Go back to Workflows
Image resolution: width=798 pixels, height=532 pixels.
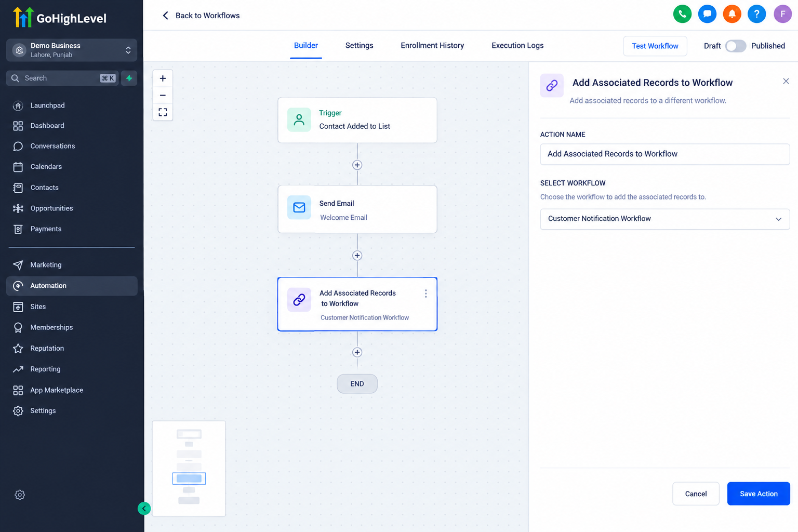pos(201,16)
